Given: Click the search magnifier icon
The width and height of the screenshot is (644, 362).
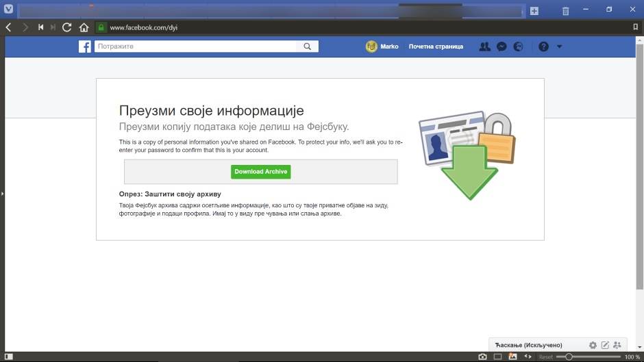Looking at the screenshot, I should click(308, 47).
